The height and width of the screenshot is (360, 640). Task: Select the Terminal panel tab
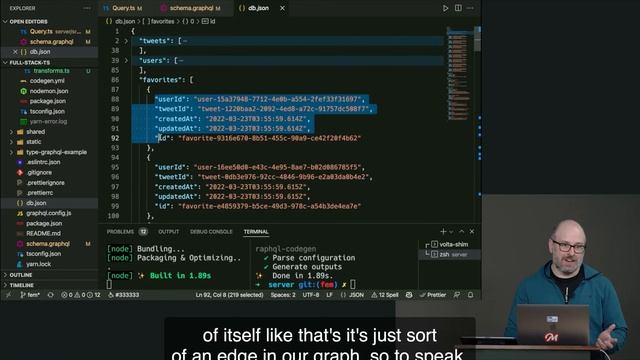(x=256, y=232)
